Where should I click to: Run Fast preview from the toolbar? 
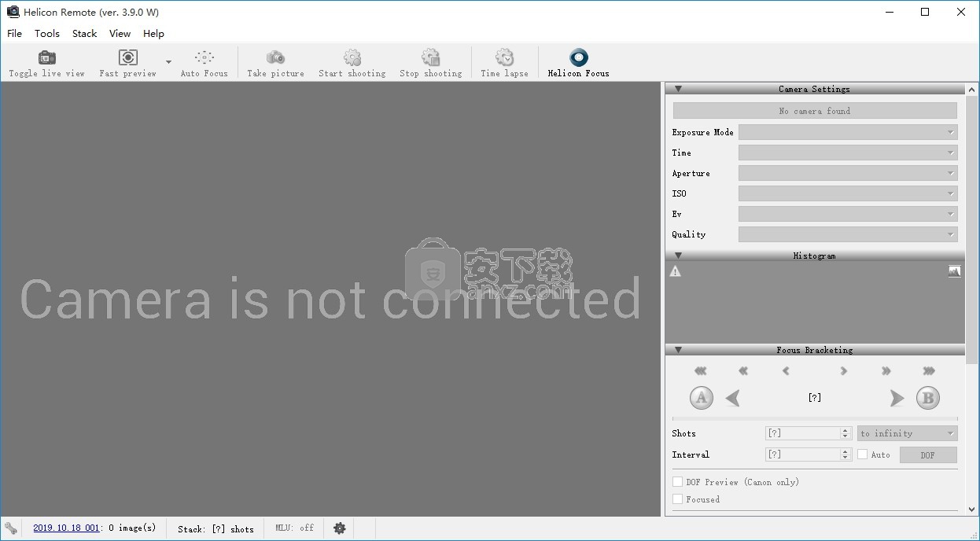(x=127, y=63)
